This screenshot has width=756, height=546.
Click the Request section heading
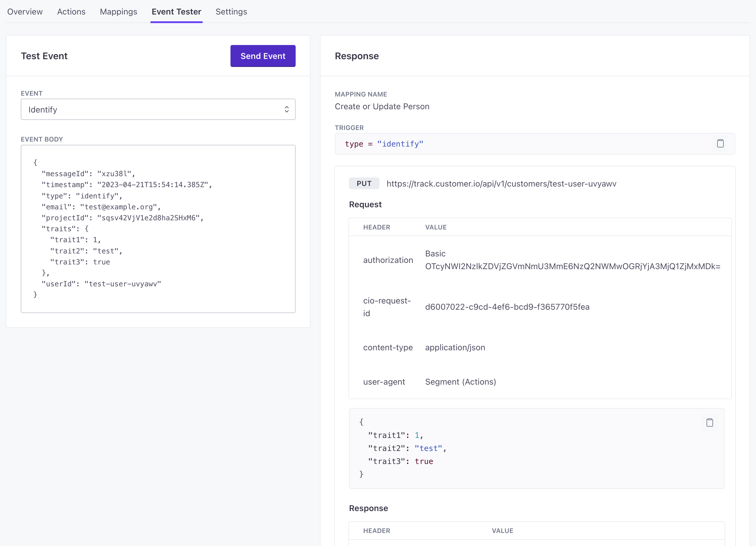(365, 205)
